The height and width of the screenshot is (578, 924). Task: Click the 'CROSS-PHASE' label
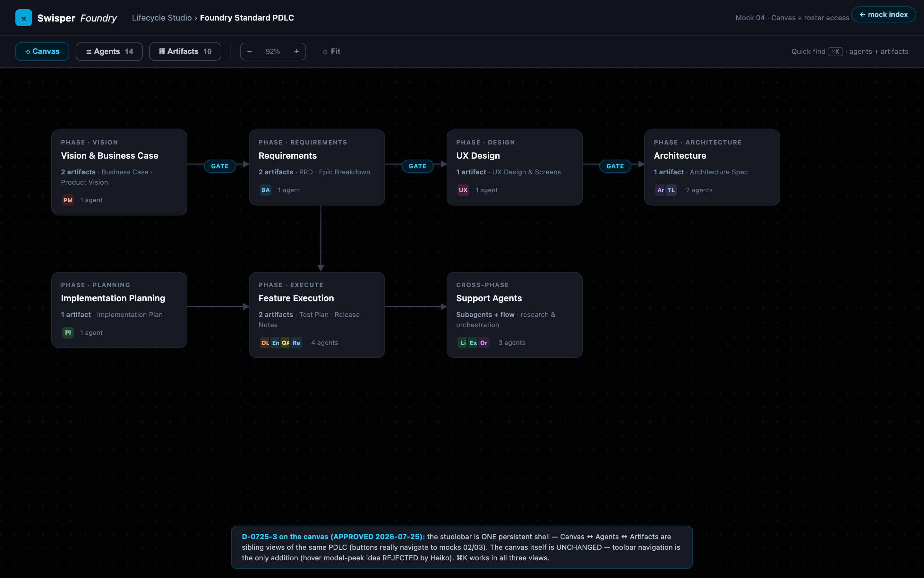(482, 285)
